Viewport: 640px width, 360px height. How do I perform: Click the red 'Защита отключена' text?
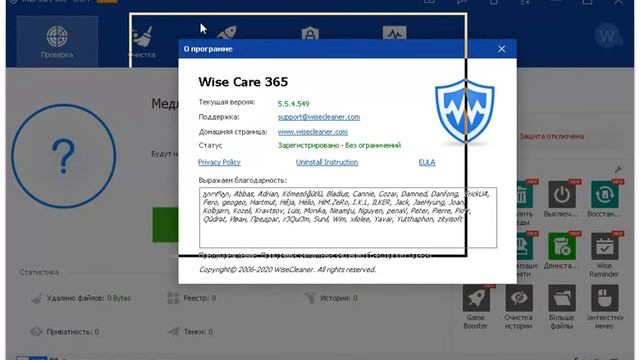[551, 136]
